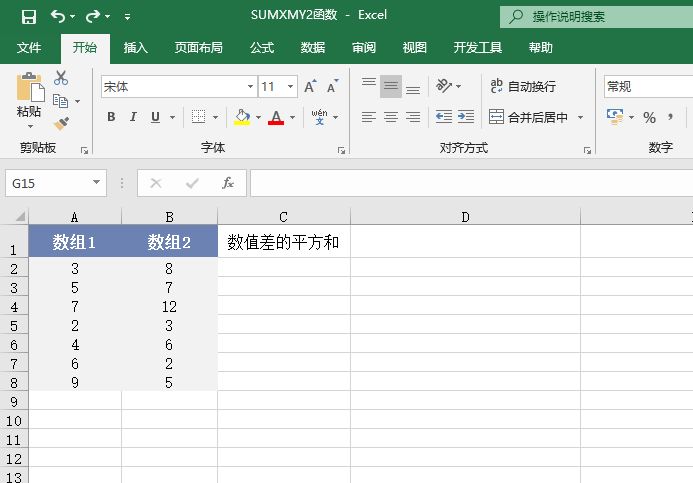Click the Undo arrow icon

click(58, 17)
